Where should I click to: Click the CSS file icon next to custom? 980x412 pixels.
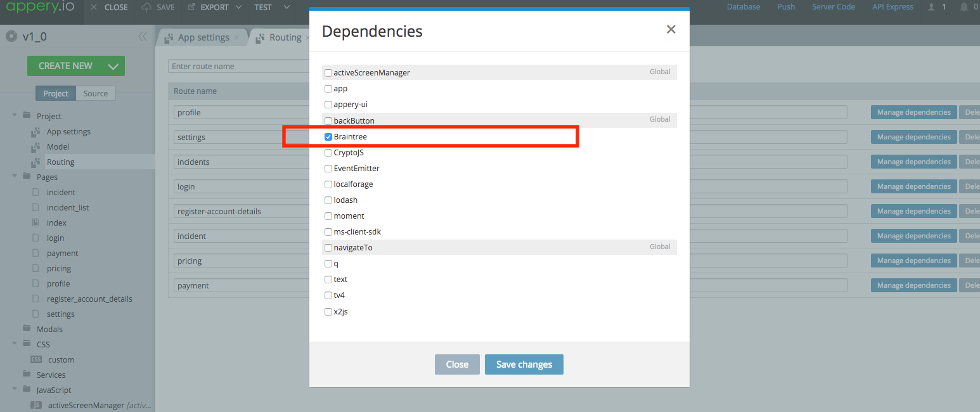(36, 359)
